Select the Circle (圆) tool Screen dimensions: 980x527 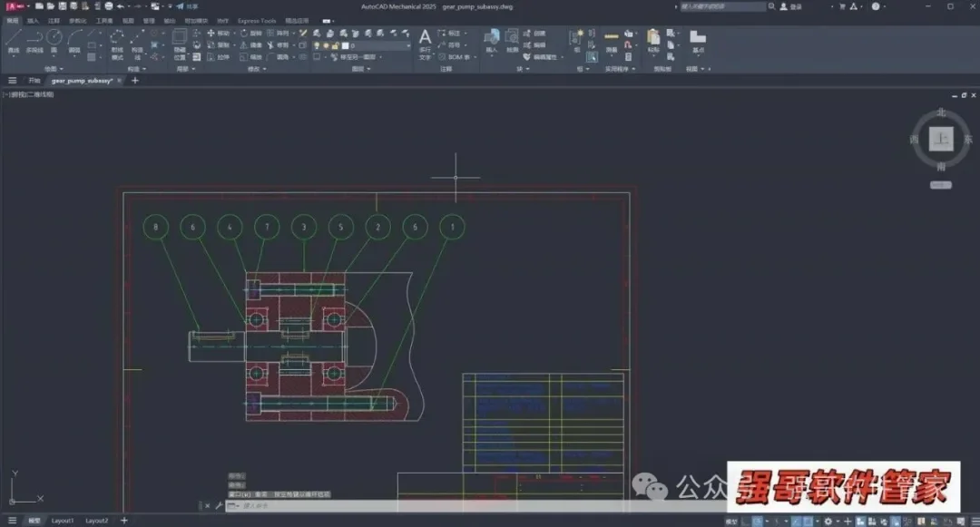pyautogui.click(x=54, y=41)
